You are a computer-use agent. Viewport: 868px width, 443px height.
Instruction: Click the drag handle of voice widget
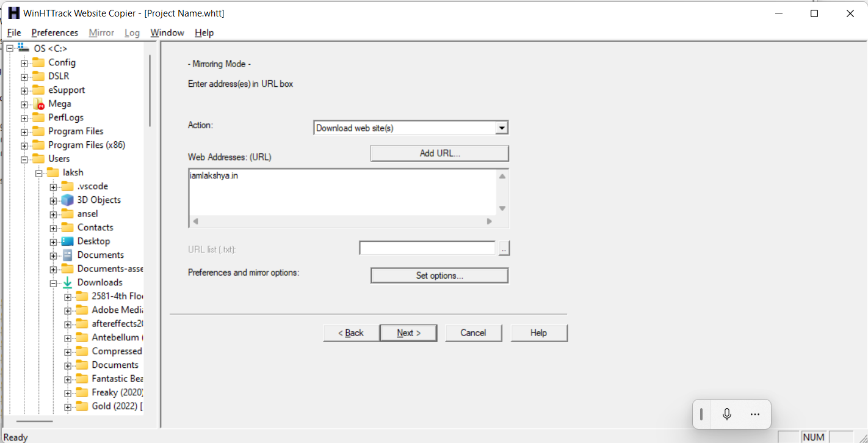(x=701, y=414)
